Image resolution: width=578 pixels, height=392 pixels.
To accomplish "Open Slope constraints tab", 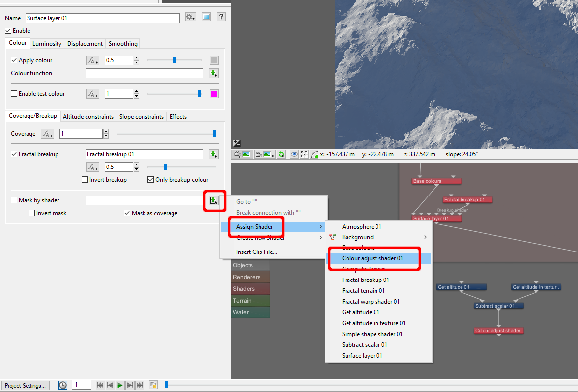I will [x=141, y=117].
